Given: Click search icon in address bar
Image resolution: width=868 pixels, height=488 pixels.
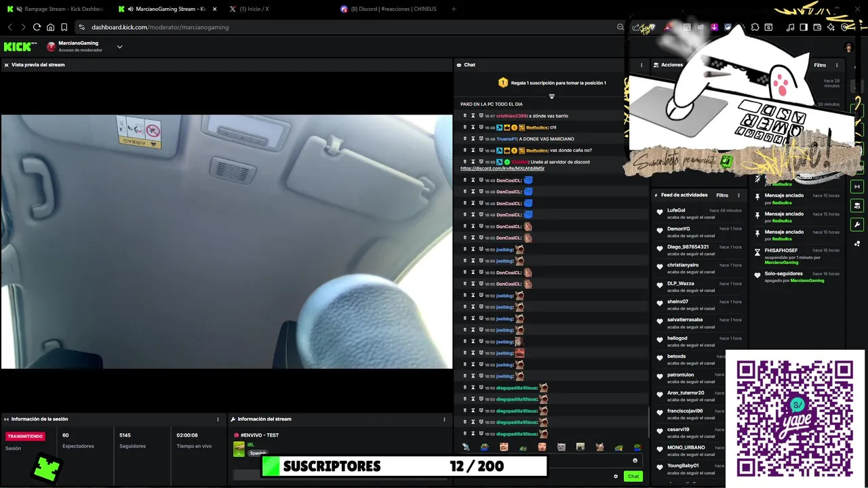Looking at the screenshot, I should (x=620, y=27).
